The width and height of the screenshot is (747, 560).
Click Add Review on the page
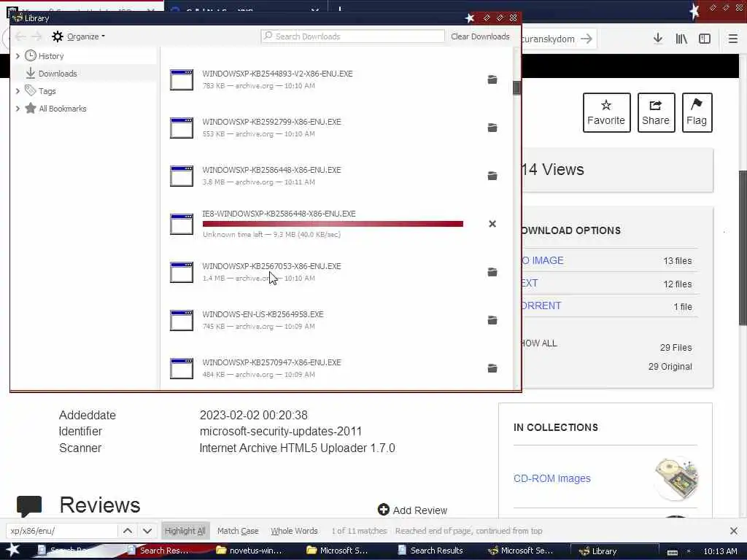click(x=413, y=510)
